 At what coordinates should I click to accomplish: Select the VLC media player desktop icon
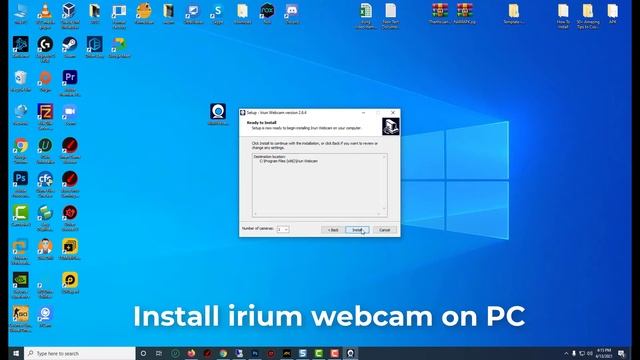[45, 16]
